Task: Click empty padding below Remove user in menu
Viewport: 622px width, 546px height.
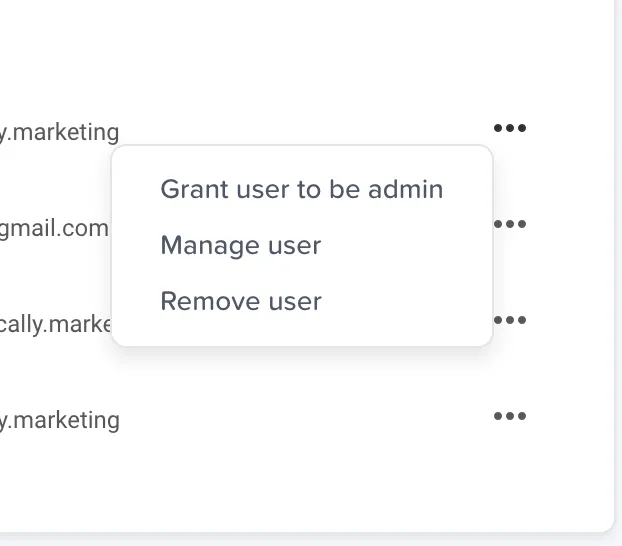Action: 300,334
